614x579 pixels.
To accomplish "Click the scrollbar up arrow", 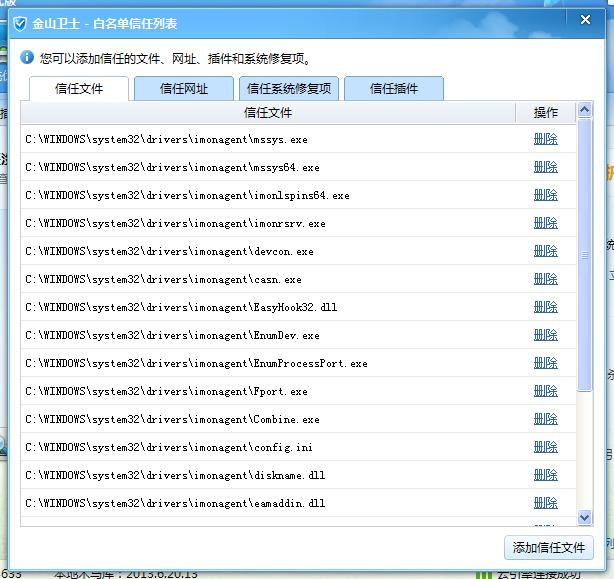I will (584, 110).
